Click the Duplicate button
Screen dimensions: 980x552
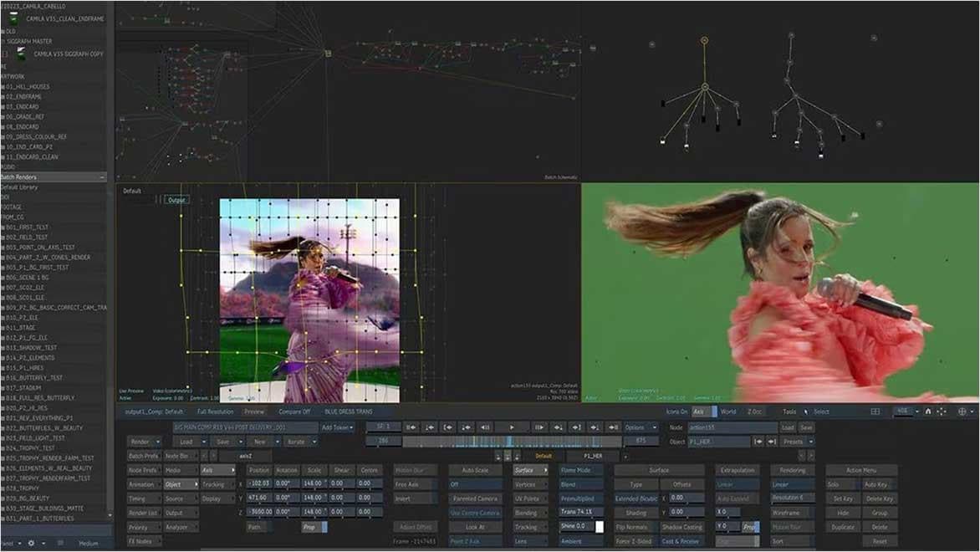click(843, 525)
